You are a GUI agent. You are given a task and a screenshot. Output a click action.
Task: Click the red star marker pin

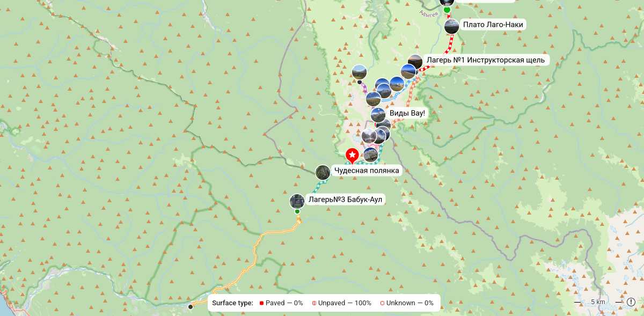(x=352, y=156)
